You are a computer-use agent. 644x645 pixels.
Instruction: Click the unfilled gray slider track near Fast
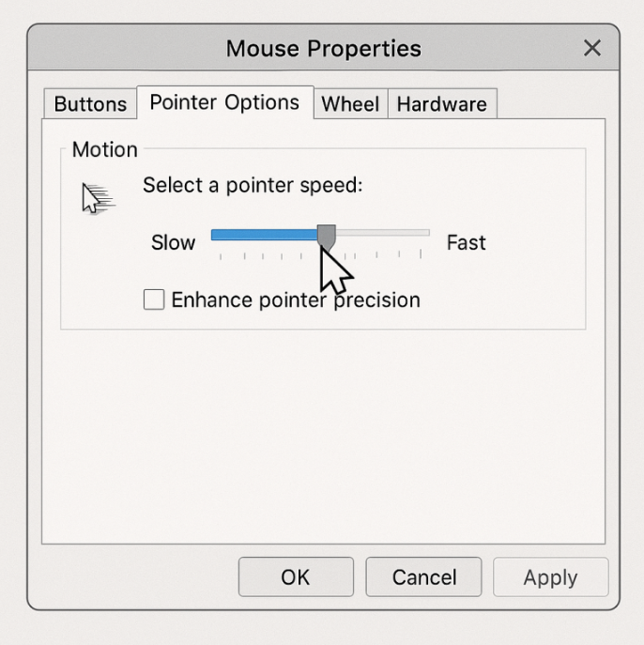tap(383, 233)
